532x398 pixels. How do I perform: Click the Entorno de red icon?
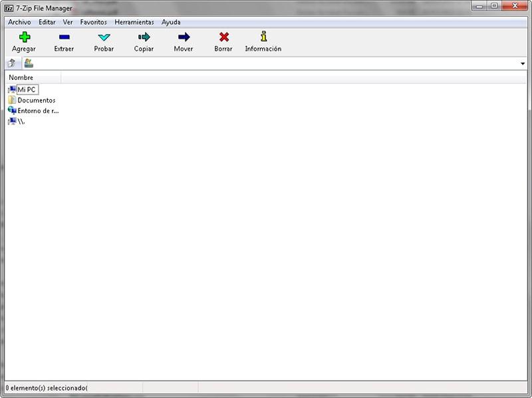[12, 110]
